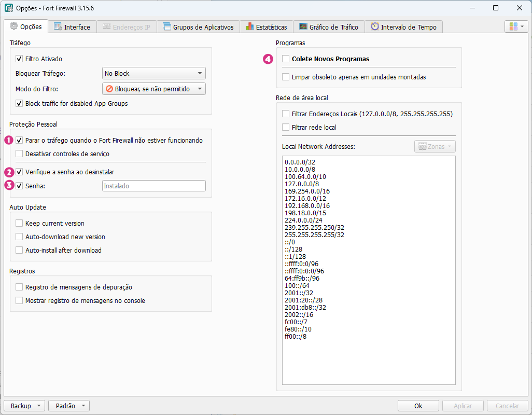532x415 pixels.
Task: Enable Registro de mensagens de depuração
Action: (x=19, y=287)
